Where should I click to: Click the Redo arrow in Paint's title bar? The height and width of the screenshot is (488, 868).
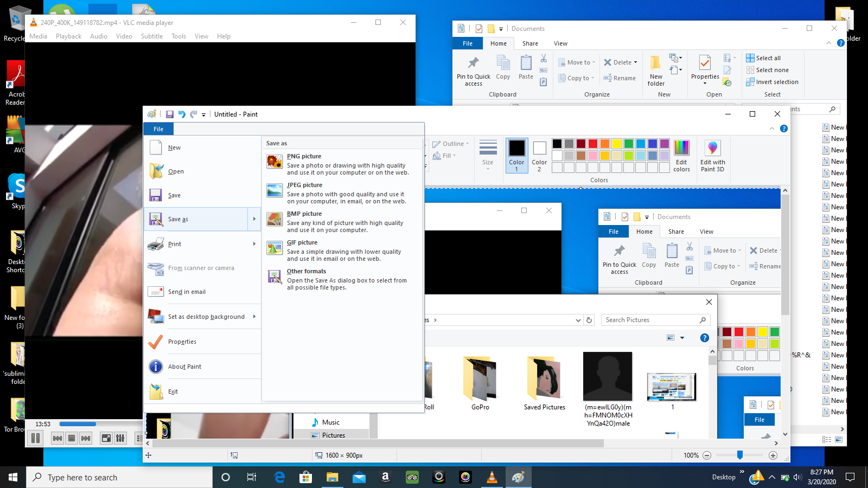[194, 114]
